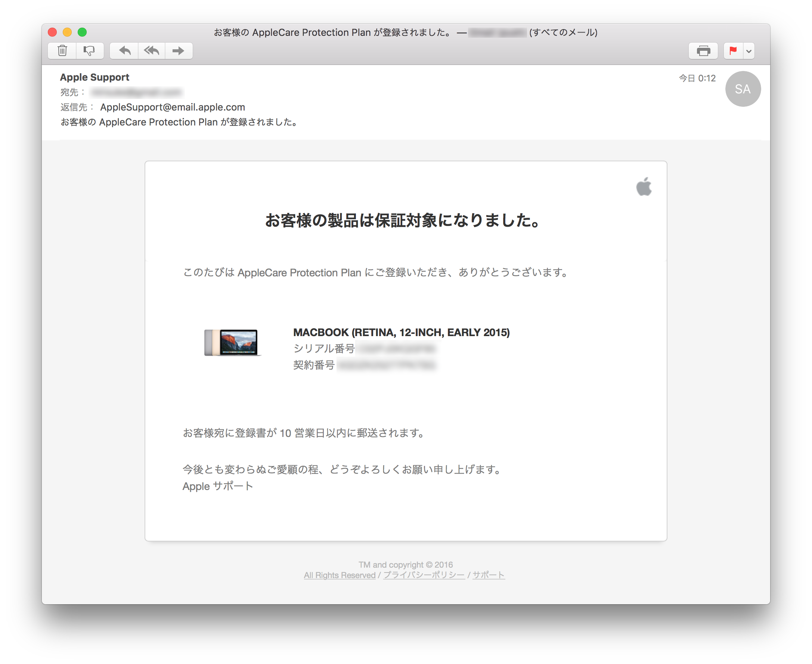Open the All Rights Reserved link
Image resolution: width=812 pixels, height=664 pixels.
click(x=339, y=575)
